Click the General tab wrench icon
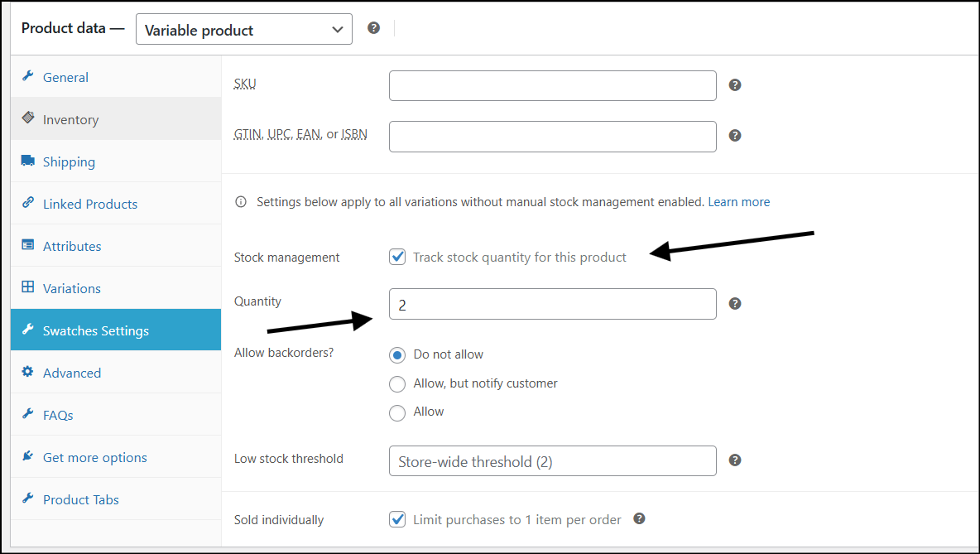The image size is (980, 554). [27, 76]
